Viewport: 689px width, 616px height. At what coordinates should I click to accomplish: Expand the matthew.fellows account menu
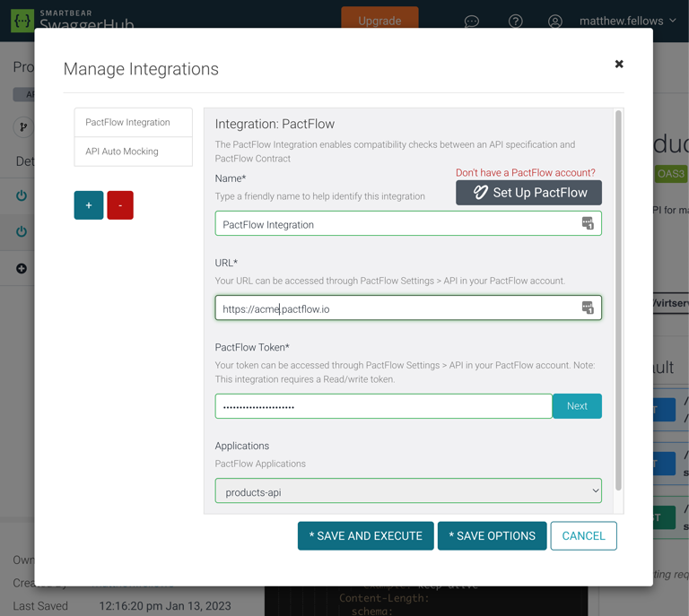[628, 21]
